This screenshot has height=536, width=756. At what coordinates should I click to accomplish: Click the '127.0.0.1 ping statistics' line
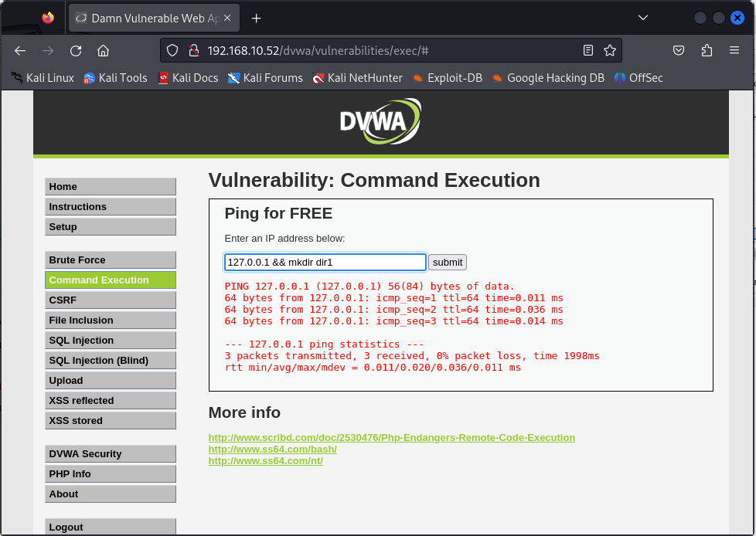[x=324, y=344]
